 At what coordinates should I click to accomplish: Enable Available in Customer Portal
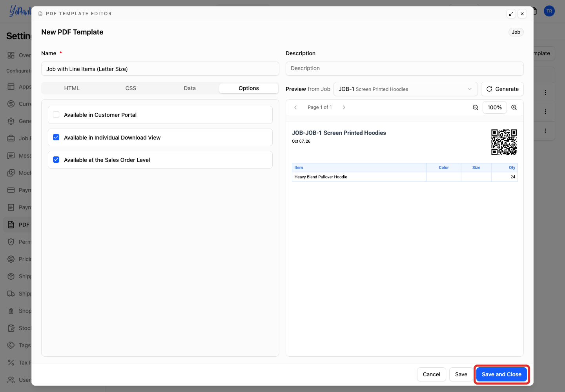coord(56,115)
